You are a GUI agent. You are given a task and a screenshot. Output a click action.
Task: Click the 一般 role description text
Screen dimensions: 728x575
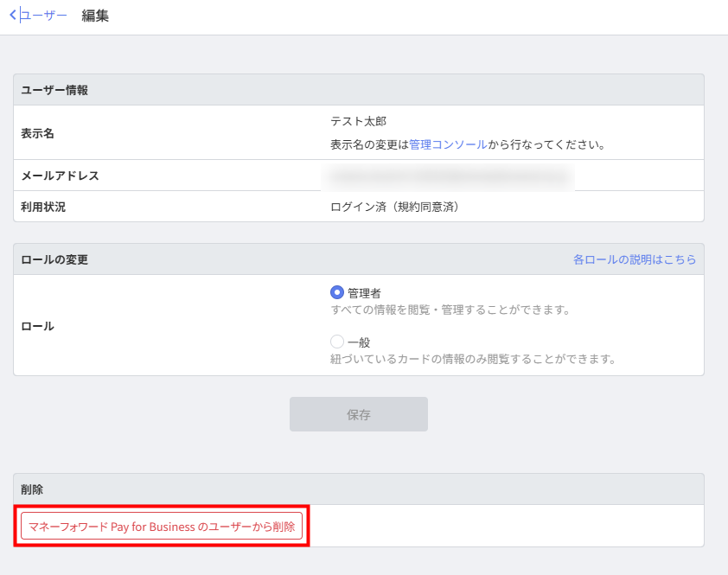pos(472,359)
